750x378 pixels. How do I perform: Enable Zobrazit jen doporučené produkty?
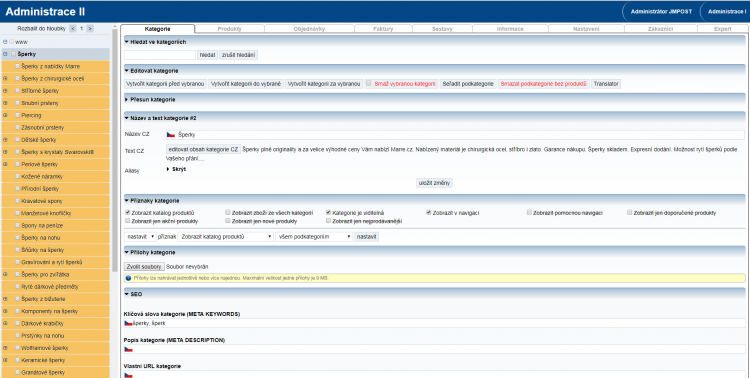(630, 212)
